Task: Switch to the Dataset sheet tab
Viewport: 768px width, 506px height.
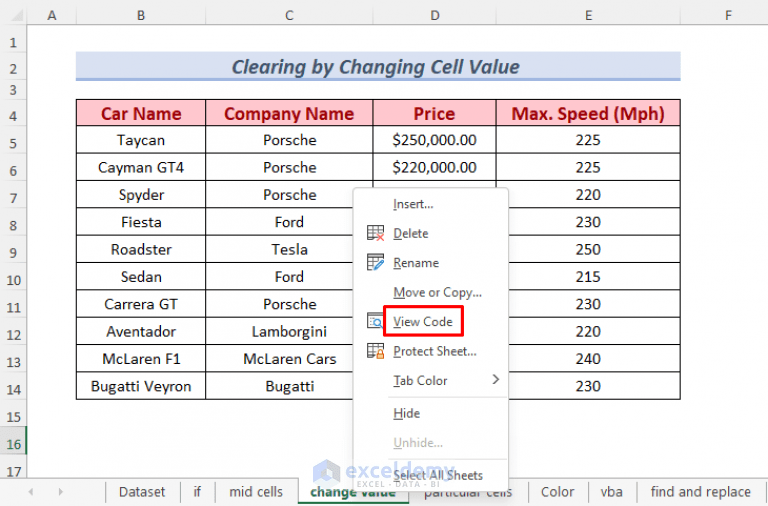Action: [142, 492]
